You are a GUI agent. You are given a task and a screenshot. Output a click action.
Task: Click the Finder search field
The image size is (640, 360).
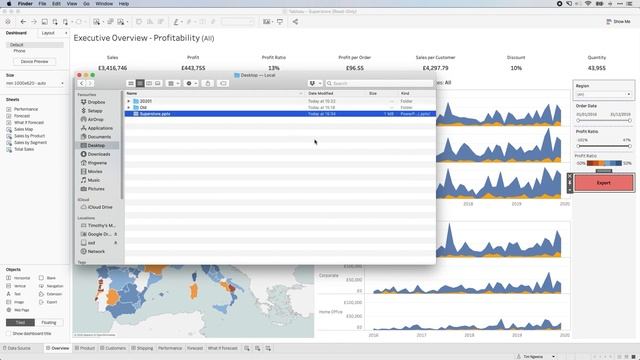[379, 83]
